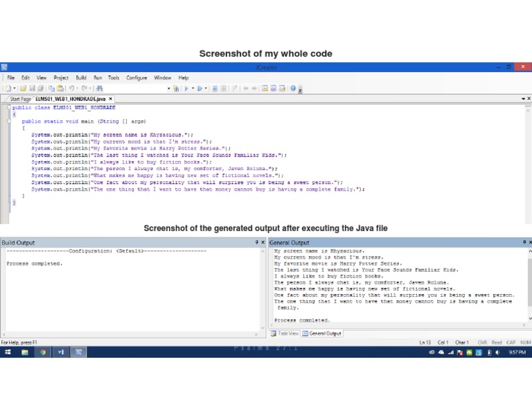Click the Find binoculars icon

pyautogui.click(x=99, y=89)
